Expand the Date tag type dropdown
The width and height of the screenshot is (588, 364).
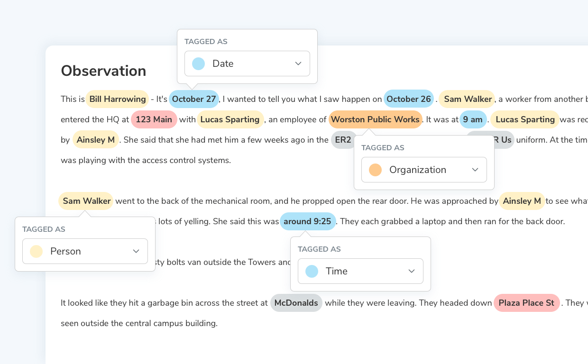(x=298, y=63)
